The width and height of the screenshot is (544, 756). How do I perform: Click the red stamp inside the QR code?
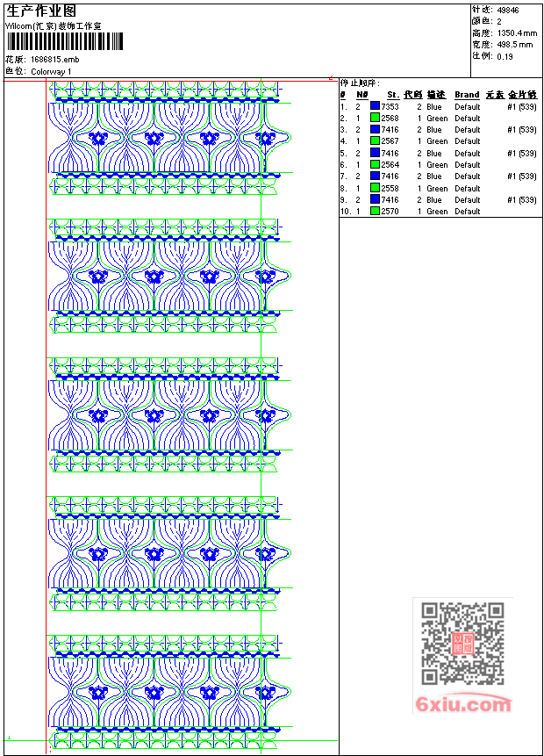pyautogui.click(x=462, y=644)
